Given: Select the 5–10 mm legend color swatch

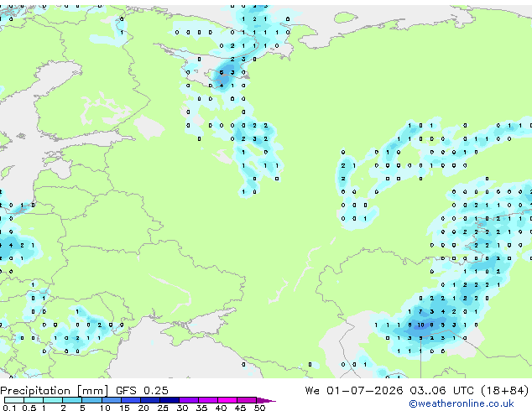Looking at the screenshot, I should click(91, 400).
